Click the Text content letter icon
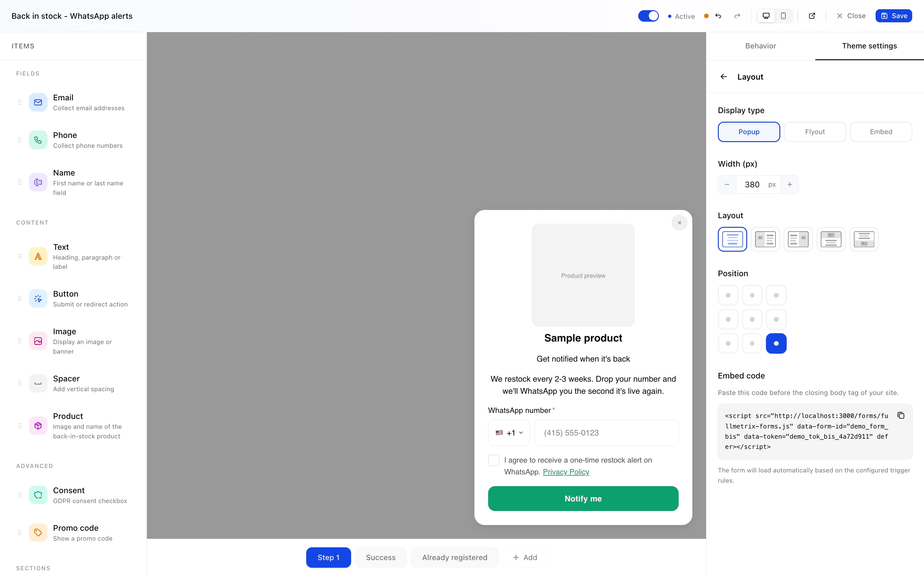The height and width of the screenshot is (576, 924). point(38,256)
